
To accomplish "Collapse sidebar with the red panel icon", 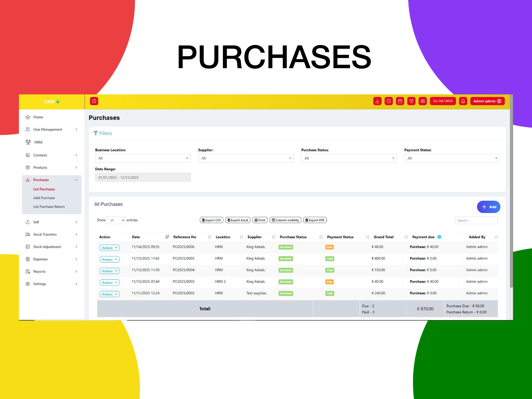I will pyautogui.click(x=94, y=101).
